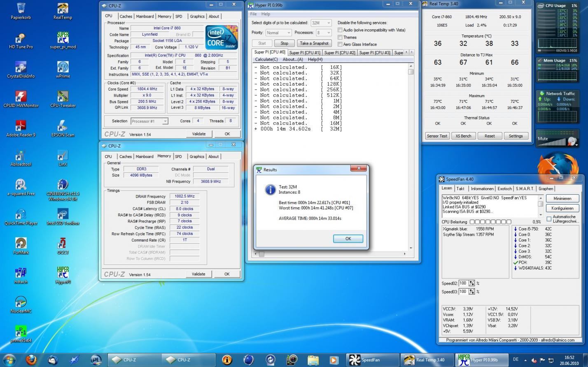The image size is (588, 367).
Task: Launch super_pi_mod from the desktop
Action: coord(63,40)
